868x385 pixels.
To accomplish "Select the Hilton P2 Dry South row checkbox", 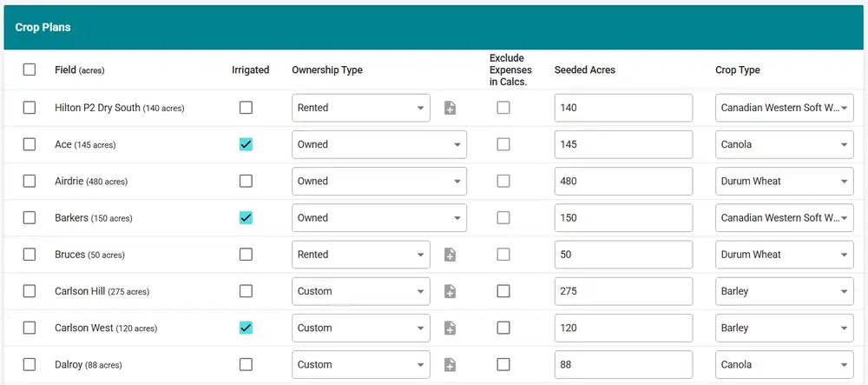I will [x=30, y=108].
